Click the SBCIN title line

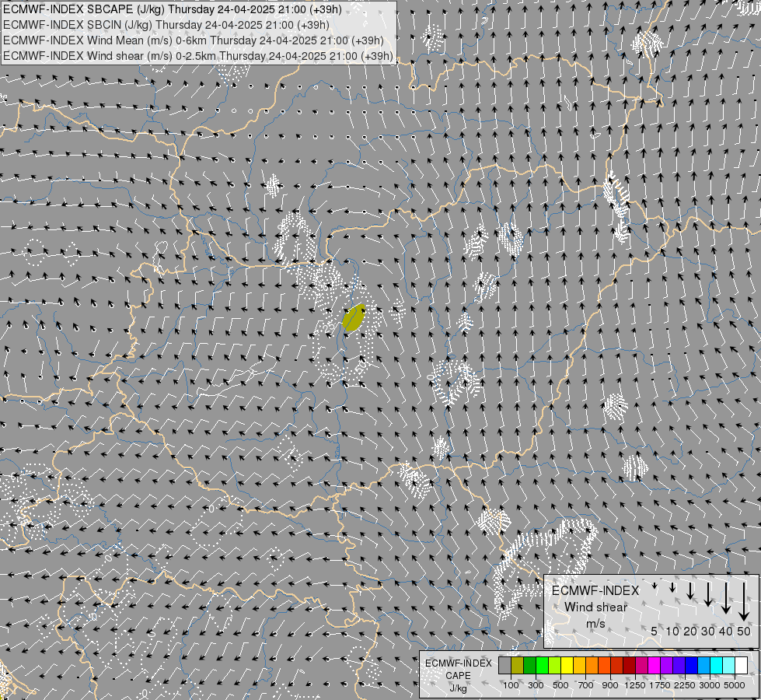click(x=166, y=25)
